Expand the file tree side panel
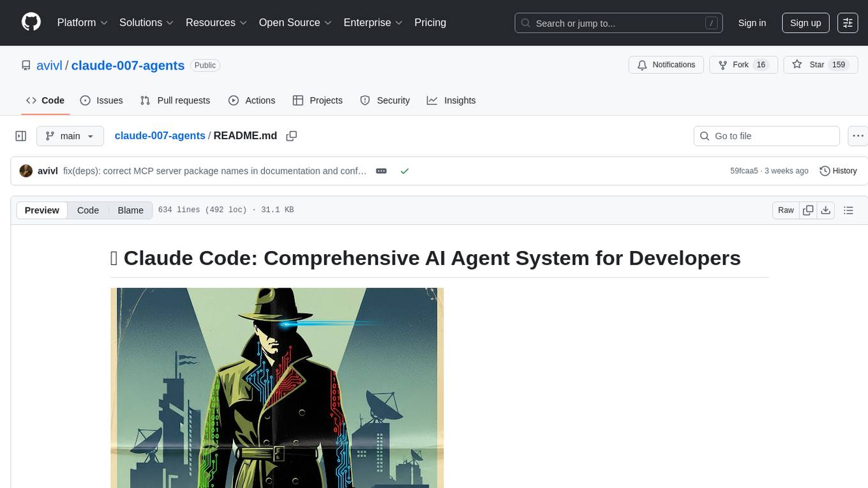Screen dimensions: 868x488 tap(21, 136)
